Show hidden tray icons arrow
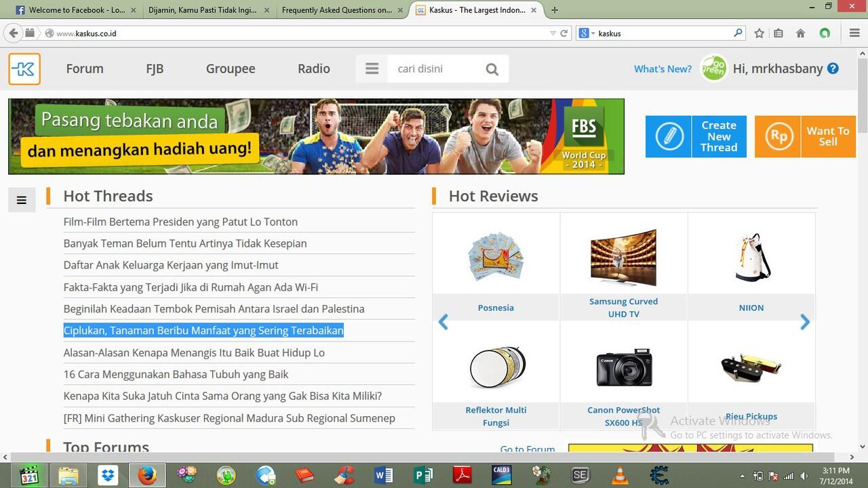 click(x=742, y=476)
